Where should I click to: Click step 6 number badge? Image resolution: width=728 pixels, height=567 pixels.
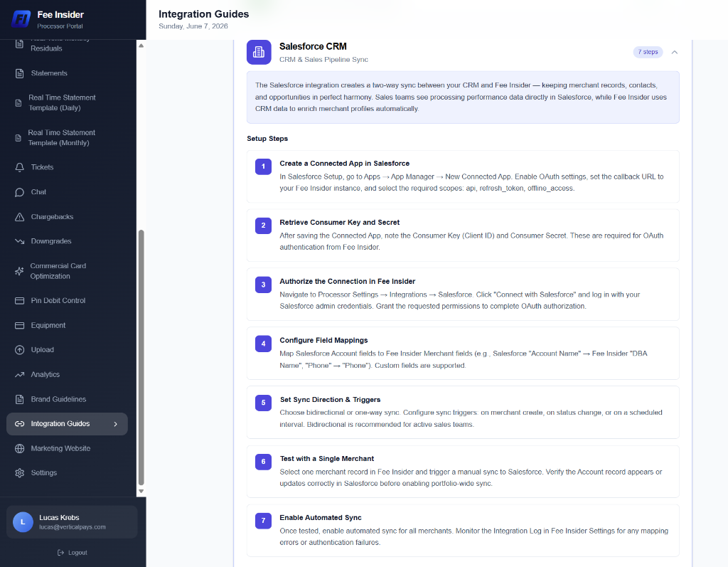(x=263, y=462)
